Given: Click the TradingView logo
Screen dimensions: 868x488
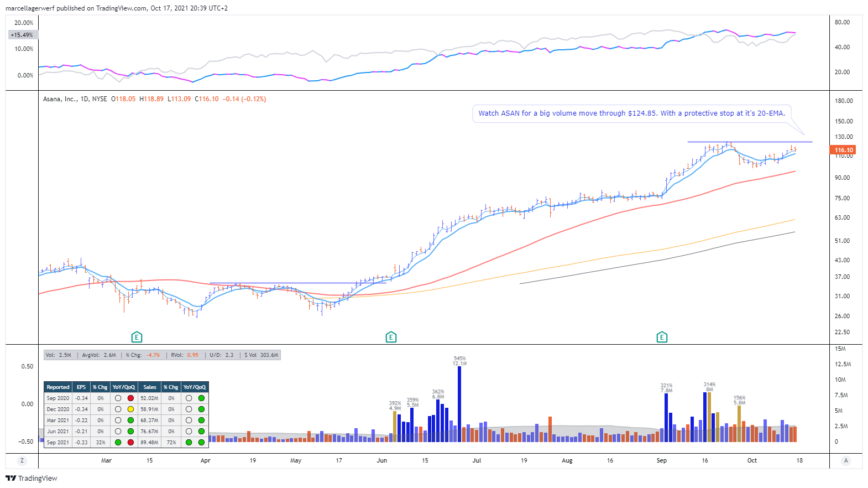Looking at the screenshot, I should coord(32,478).
